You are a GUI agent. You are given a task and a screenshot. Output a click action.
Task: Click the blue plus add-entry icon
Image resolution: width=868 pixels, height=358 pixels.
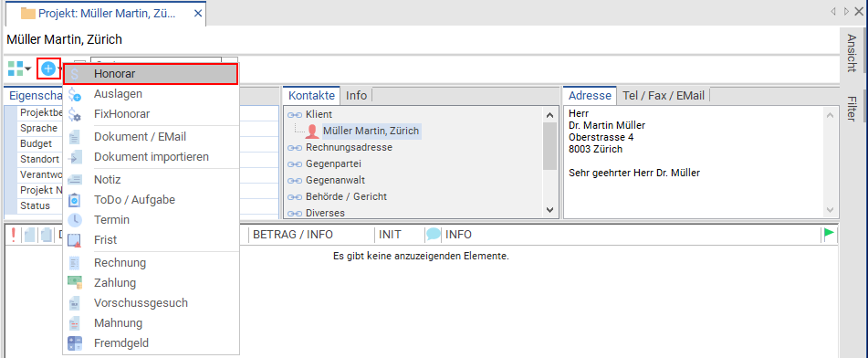[x=48, y=68]
